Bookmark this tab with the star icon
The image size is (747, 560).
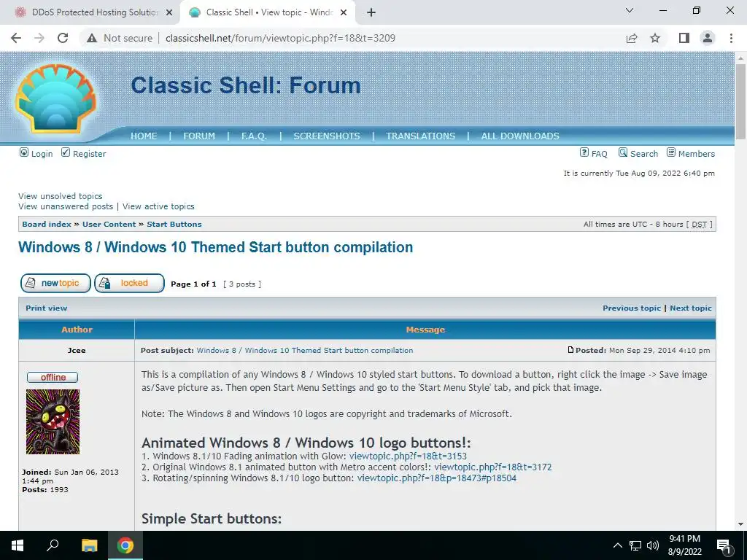click(655, 38)
